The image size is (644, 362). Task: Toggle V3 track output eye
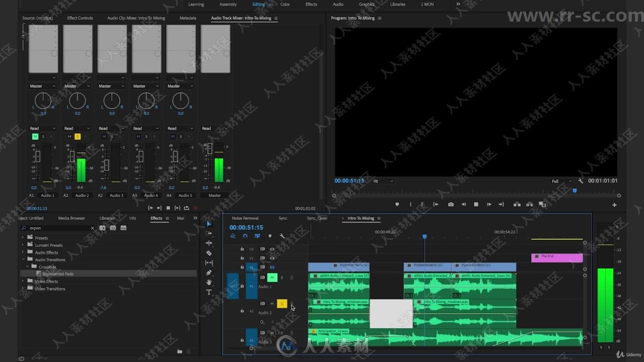point(272,249)
